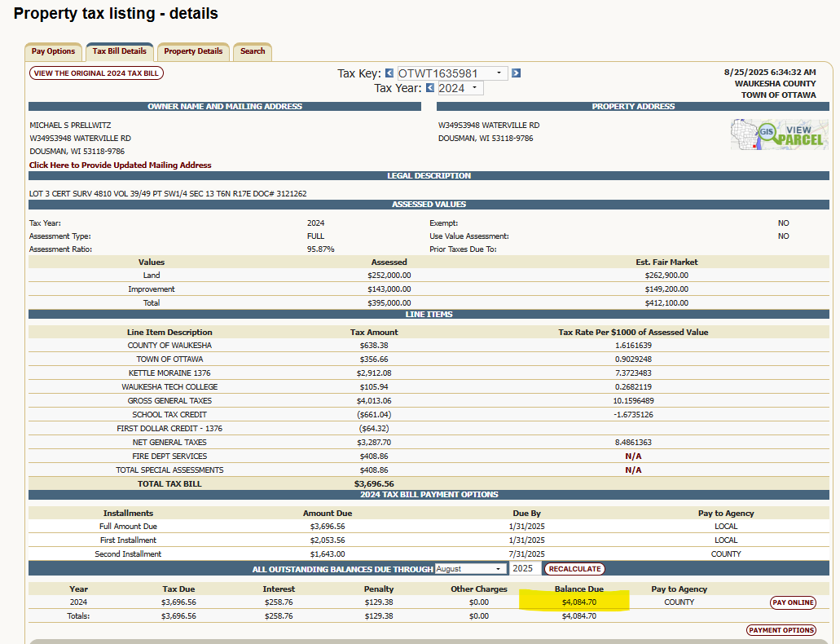Click the Payment Options button
840x644 pixels.
(781, 630)
